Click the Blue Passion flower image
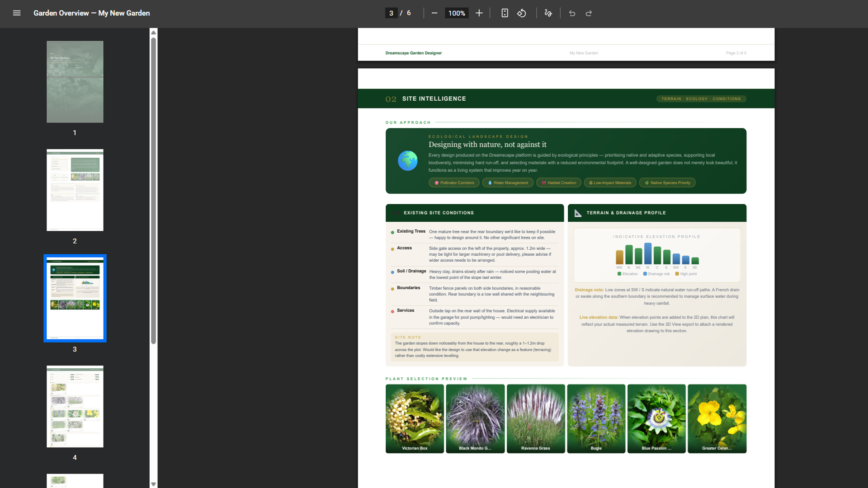868x488 pixels. click(x=656, y=418)
